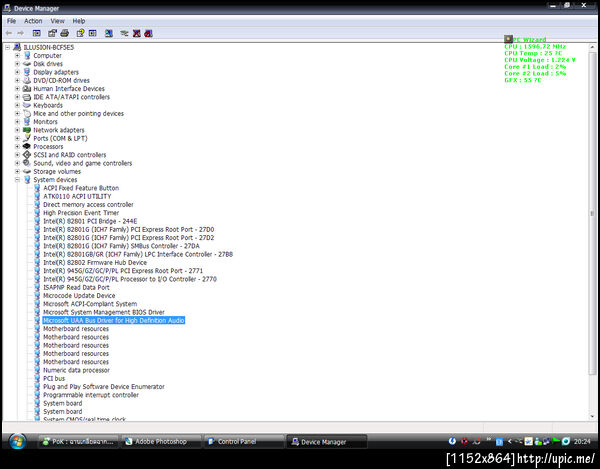600x469 pixels.
Task: Open the File menu
Action: coord(11,21)
